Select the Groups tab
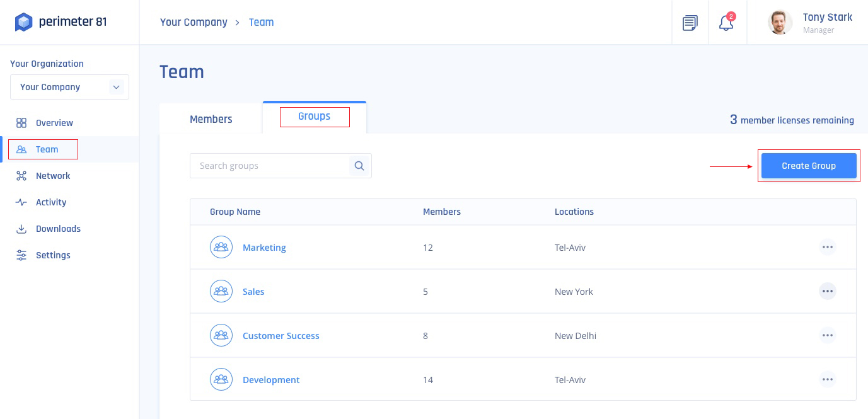 [x=315, y=117]
